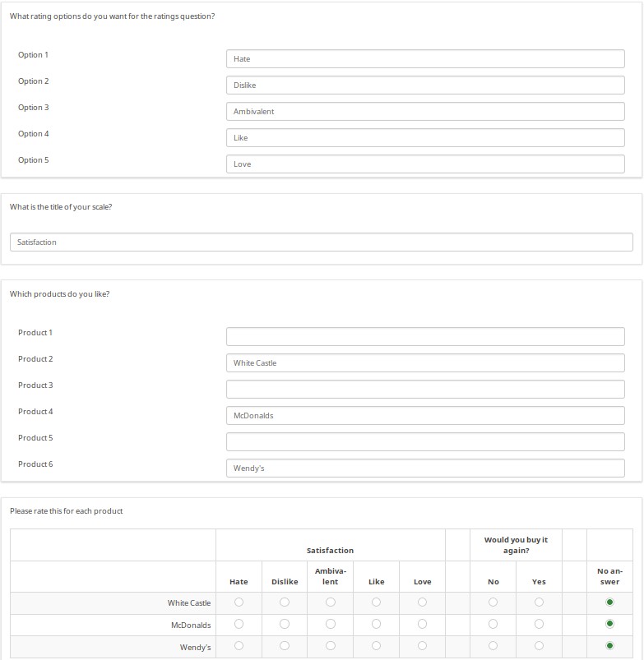Select Dislike rating for McDonalds
This screenshot has height=660, width=644.
pyautogui.click(x=285, y=624)
